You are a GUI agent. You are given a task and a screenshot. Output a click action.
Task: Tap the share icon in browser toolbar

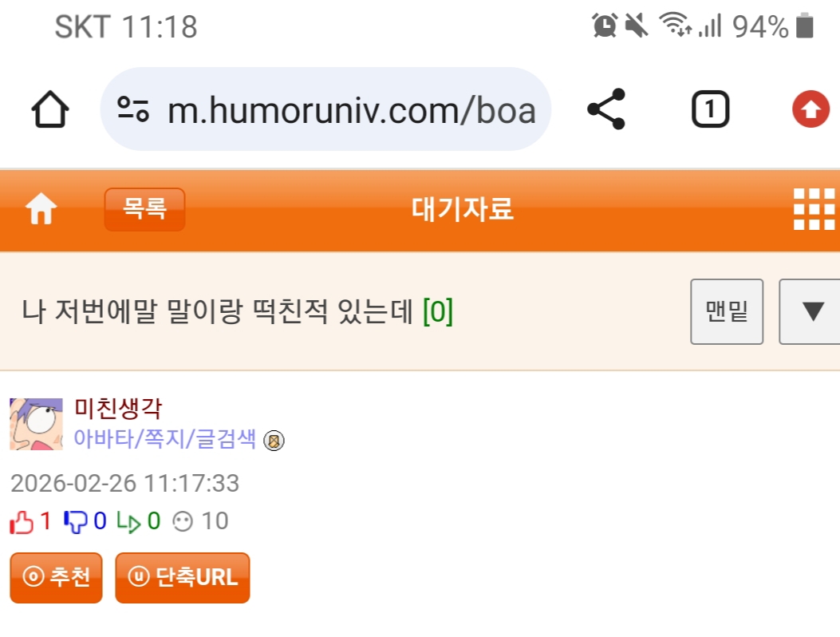click(606, 109)
